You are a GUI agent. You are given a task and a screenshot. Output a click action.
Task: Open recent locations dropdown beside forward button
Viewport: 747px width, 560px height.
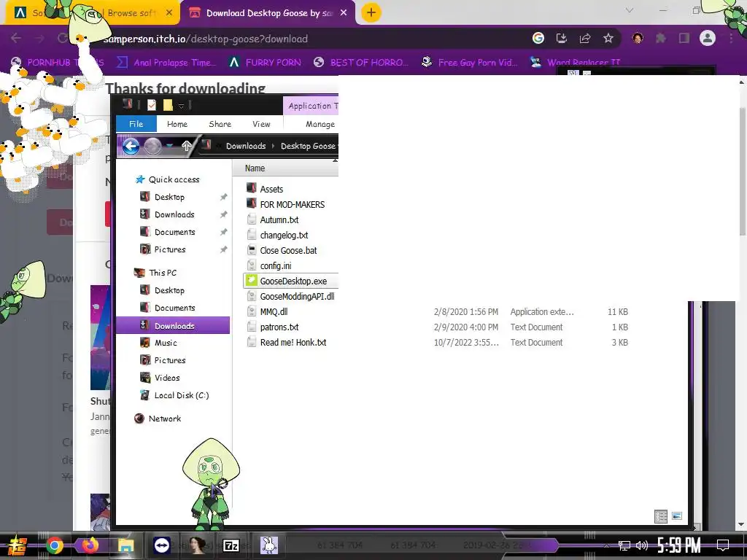(x=169, y=146)
